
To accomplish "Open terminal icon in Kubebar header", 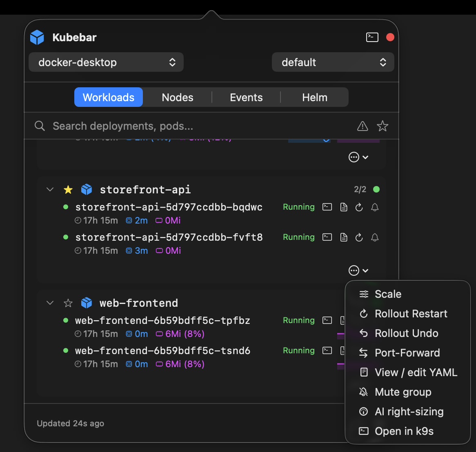I will [x=372, y=37].
